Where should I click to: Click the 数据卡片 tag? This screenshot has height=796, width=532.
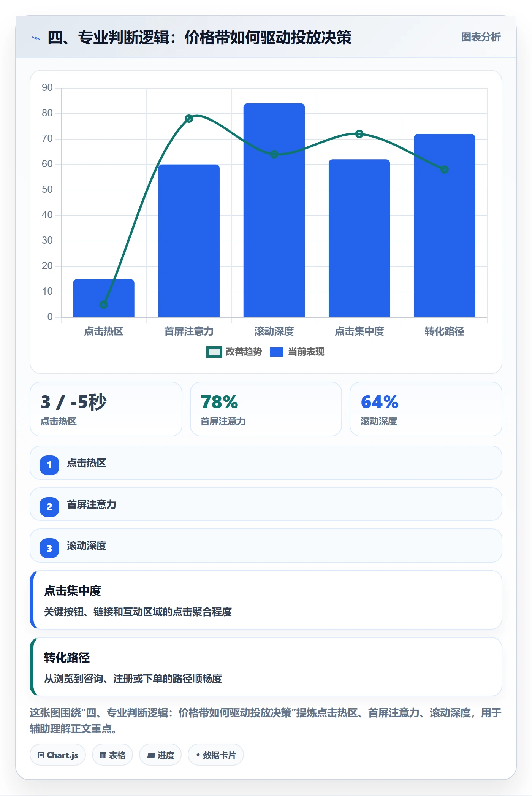[216, 755]
